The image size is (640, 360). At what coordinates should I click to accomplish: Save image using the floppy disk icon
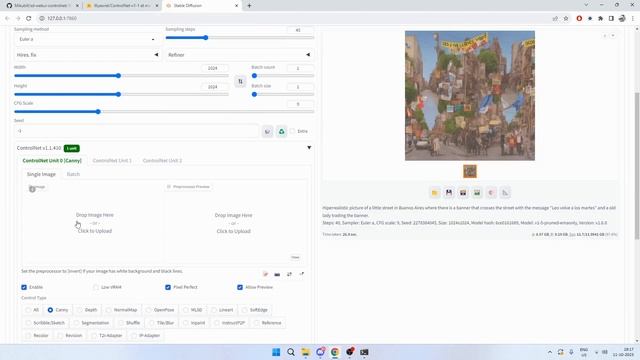tap(449, 193)
